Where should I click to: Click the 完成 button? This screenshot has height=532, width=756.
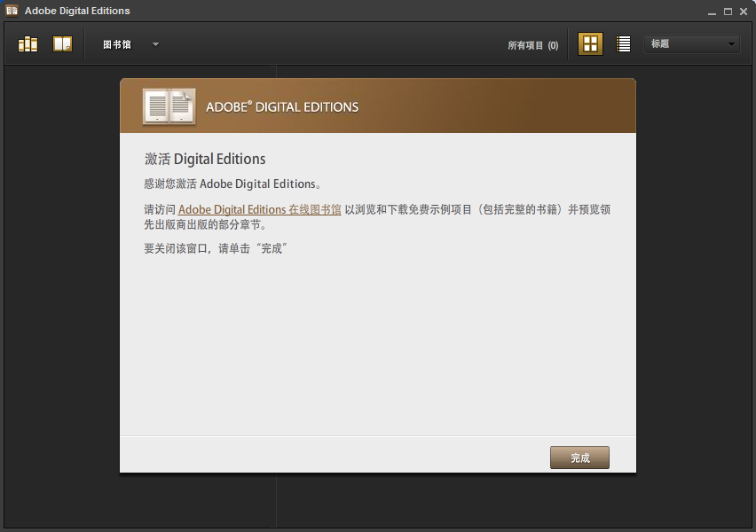579,458
